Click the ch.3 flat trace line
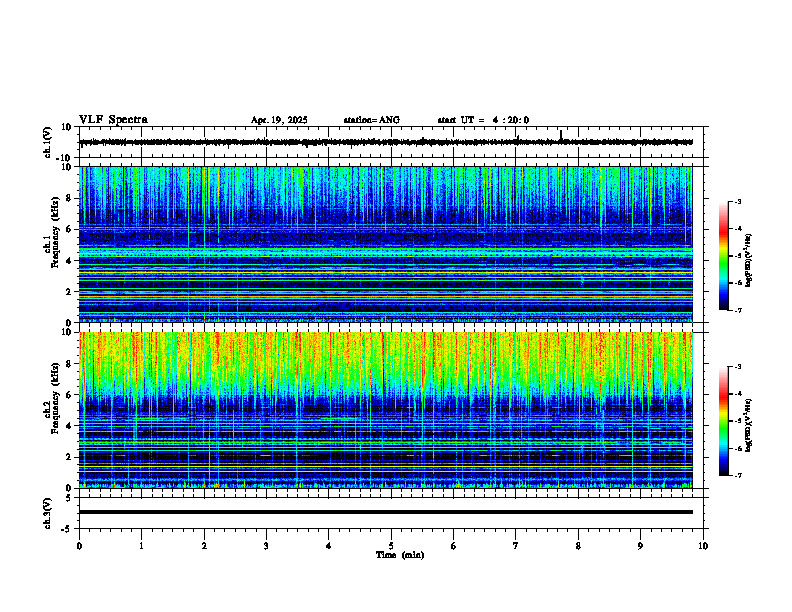Viewport: 792px width, 612px height. pyautogui.click(x=386, y=512)
